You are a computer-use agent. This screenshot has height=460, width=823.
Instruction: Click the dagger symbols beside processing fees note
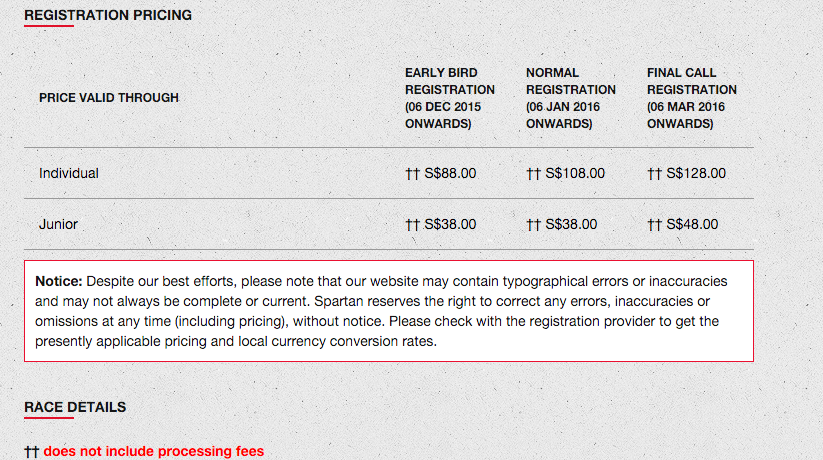(31, 452)
